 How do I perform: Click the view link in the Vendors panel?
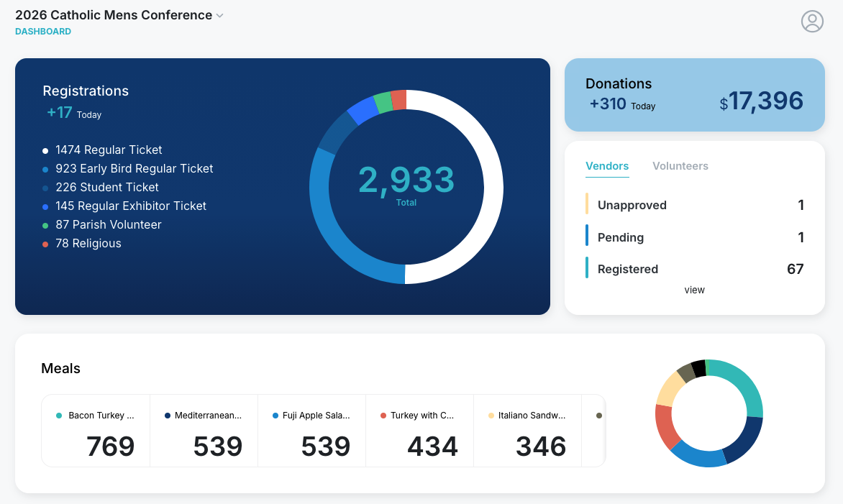[x=694, y=290]
